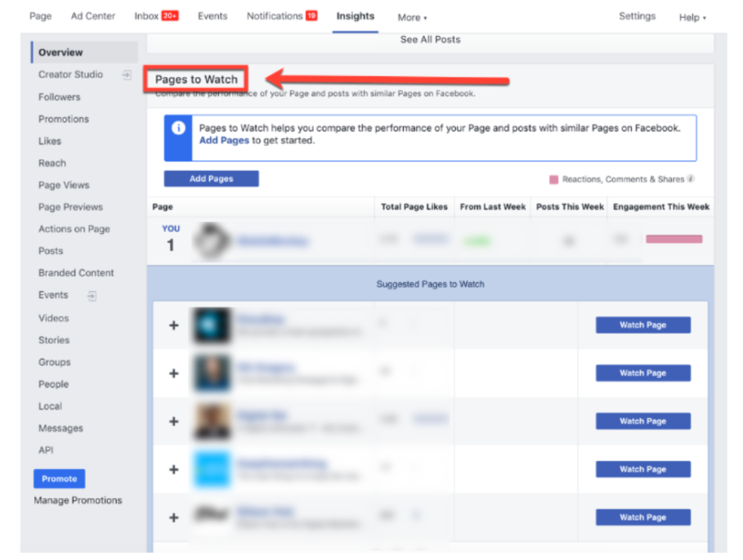
Task: Open Creator Studio external link icon
Action: tap(127, 75)
